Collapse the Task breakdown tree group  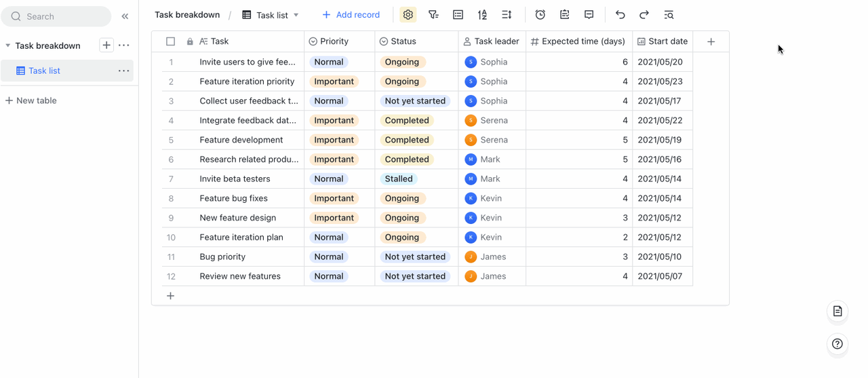[8, 46]
